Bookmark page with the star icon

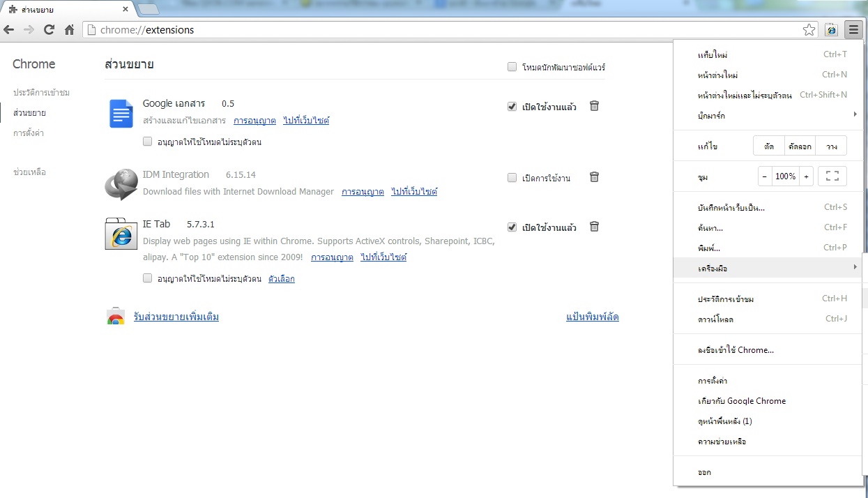[809, 30]
